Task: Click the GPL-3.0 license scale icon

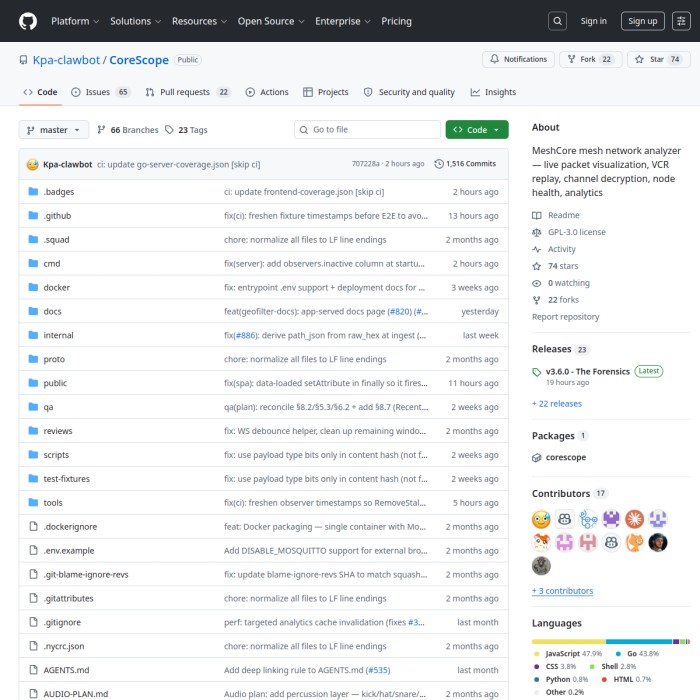Action: pyautogui.click(x=537, y=232)
